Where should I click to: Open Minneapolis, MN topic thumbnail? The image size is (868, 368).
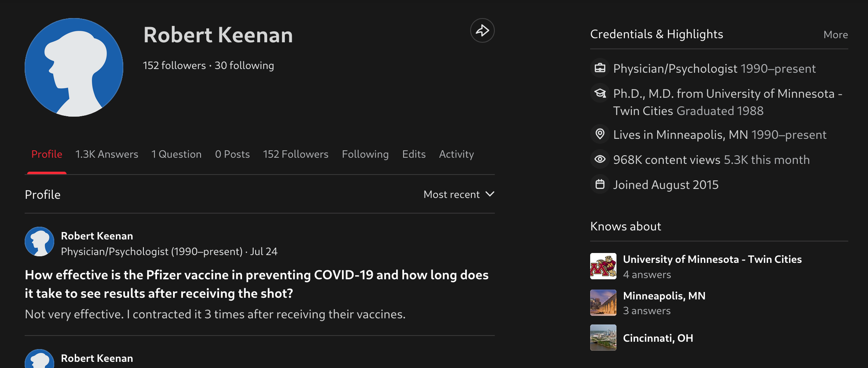click(603, 303)
